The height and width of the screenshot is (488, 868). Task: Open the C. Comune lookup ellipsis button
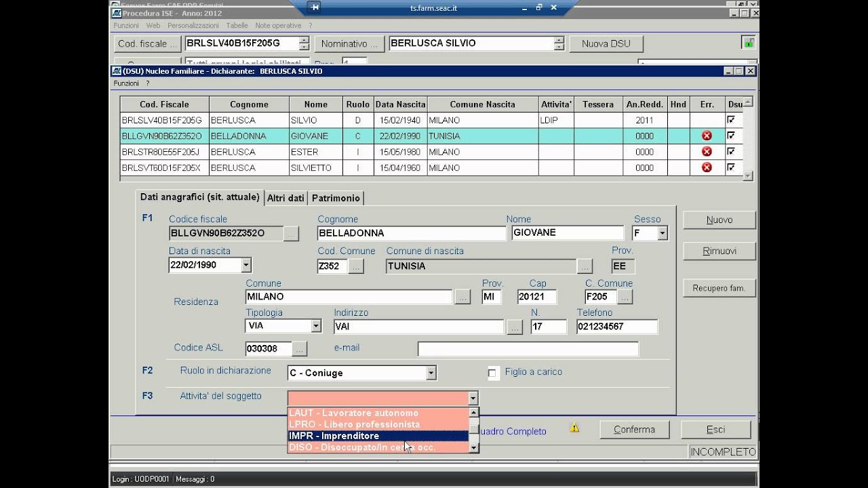625,297
